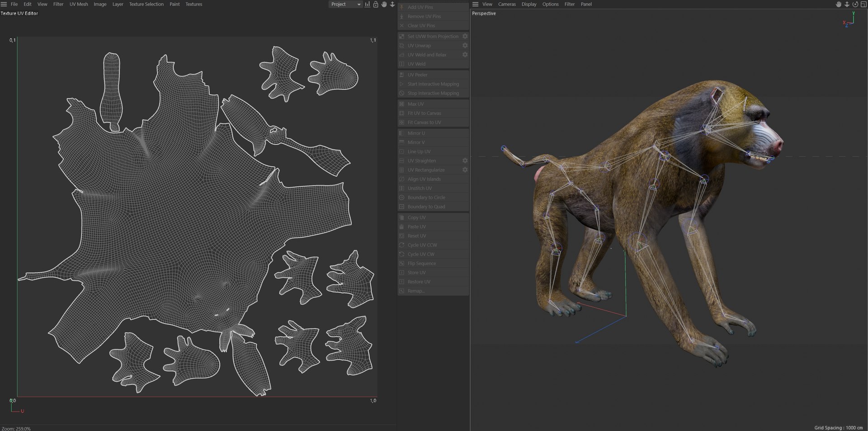Click Stop Interactive Mapping
868x431 pixels.
point(433,93)
